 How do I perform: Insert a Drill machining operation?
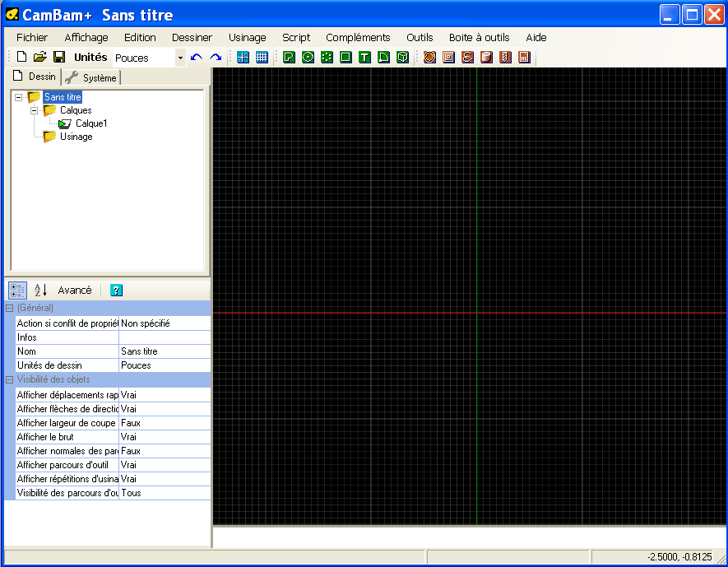[505, 57]
